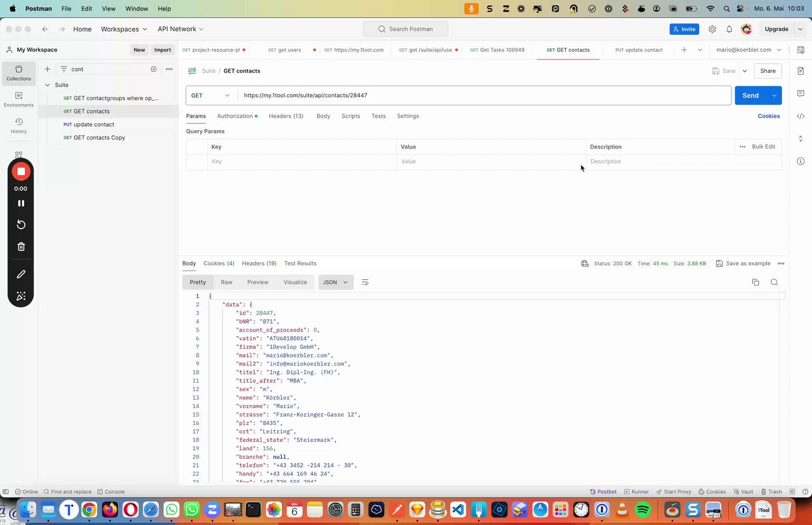Select the recording draw pen tool
The width and height of the screenshot is (812, 525).
tap(21, 274)
